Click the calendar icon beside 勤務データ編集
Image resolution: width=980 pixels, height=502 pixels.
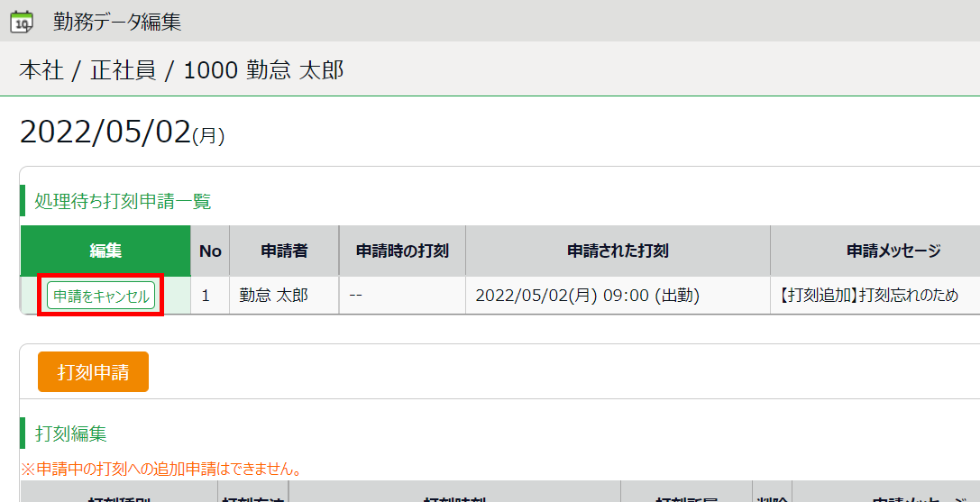click(21, 21)
